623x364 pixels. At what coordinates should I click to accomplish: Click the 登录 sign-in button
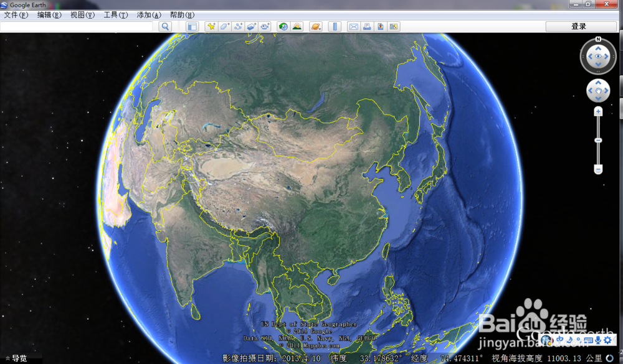tap(581, 27)
